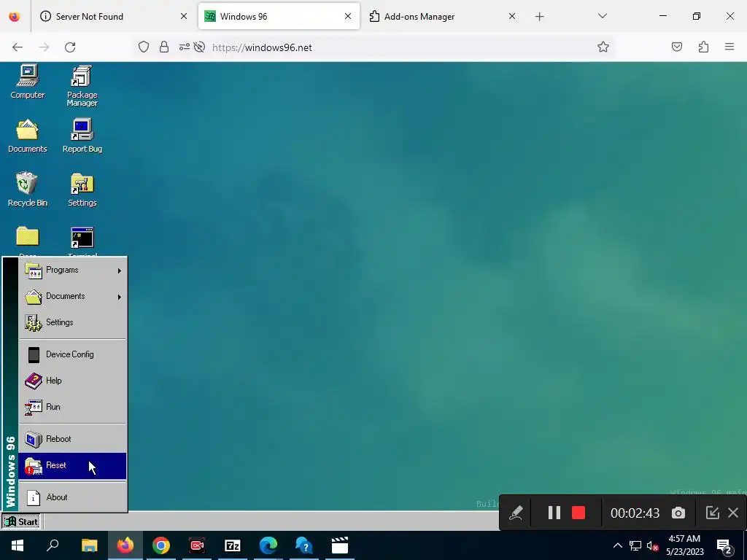Open the screen recorder taskbar app
This screenshot has width=747, height=560.
[197, 545]
